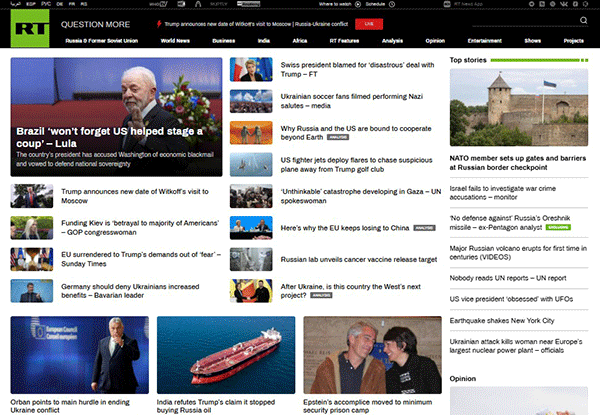Open the Shows section
Screen dimensions: 600x415
point(533,41)
